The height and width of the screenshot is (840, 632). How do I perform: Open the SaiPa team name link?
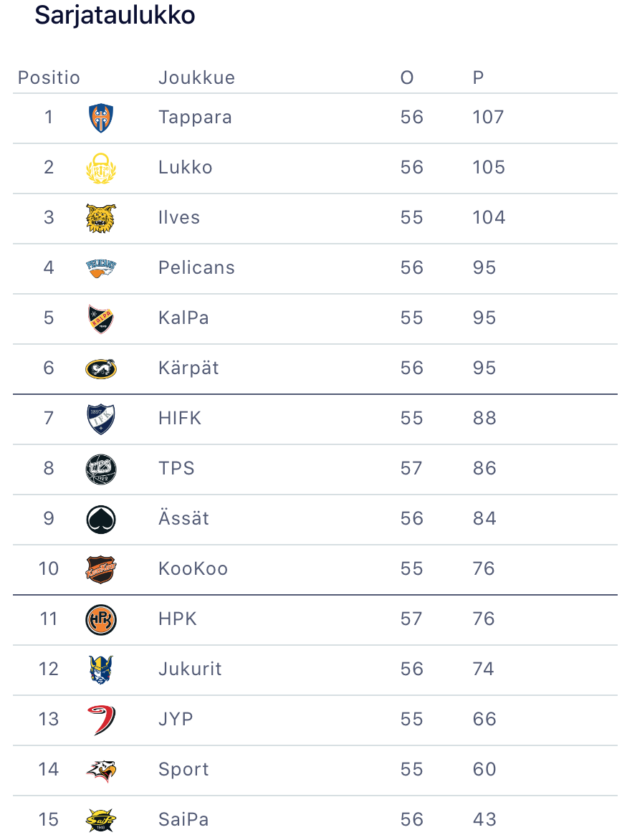[183, 819]
